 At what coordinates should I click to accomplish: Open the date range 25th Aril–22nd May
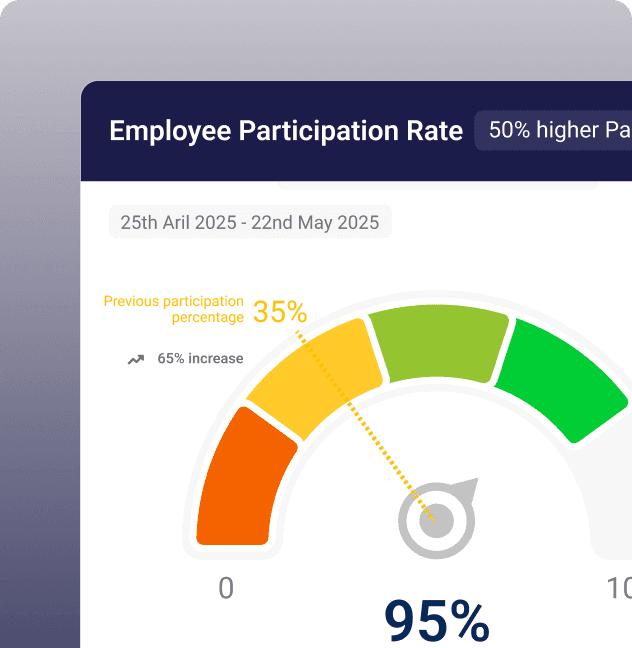coord(250,222)
